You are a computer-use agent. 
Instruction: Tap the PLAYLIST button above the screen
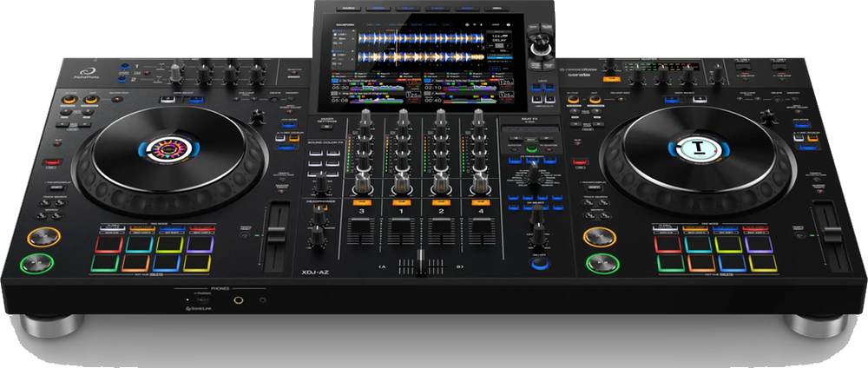tap(437, 9)
